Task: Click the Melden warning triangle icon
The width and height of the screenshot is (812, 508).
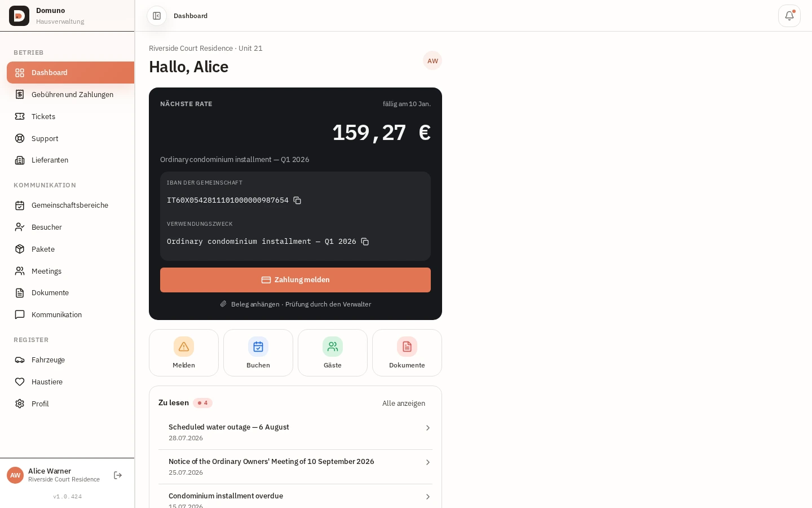Action: tap(184, 347)
